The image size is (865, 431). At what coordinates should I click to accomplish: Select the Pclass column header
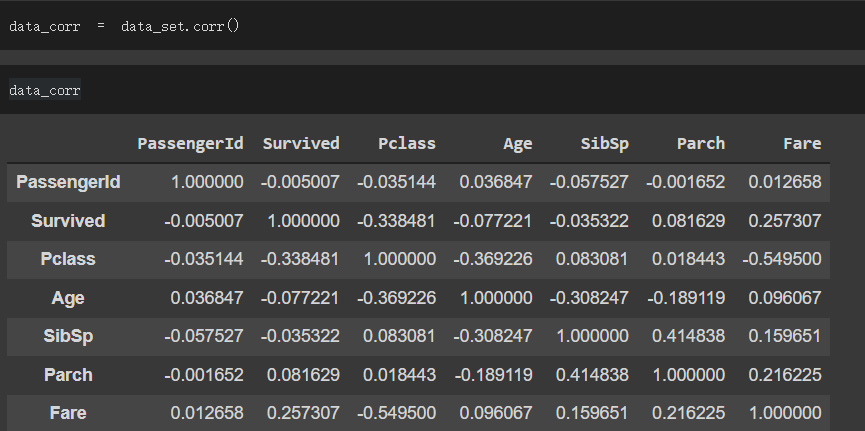pyautogui.click(x=407, y=143)
